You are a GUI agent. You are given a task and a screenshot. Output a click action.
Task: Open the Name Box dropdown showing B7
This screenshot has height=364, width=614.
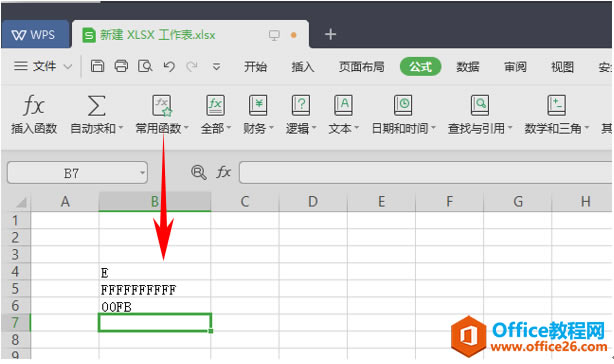click(x=142, y=173)
